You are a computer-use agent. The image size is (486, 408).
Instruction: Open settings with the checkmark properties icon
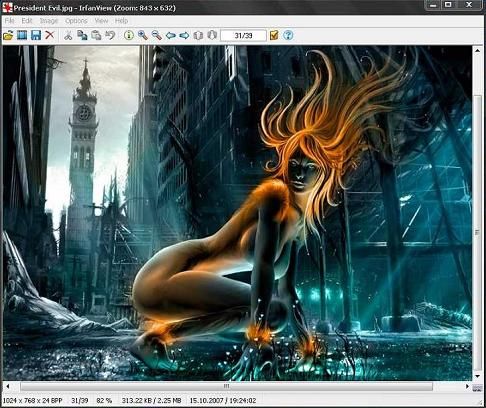[274, 35]
